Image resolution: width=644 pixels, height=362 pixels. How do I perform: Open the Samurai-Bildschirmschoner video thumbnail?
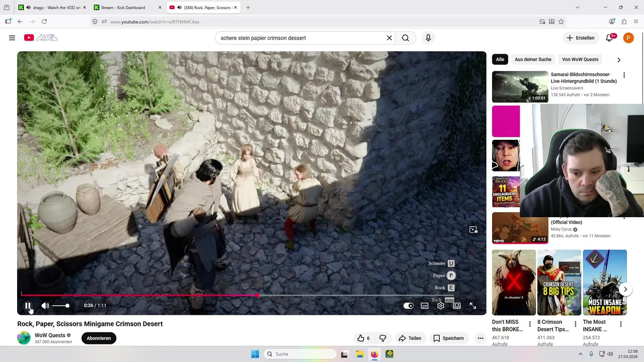coord(520,87)
